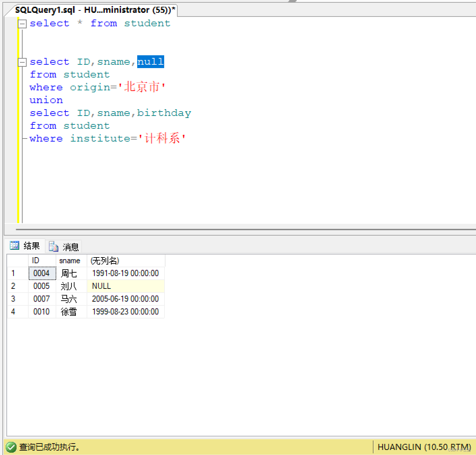Viewport: 476px width, 455px height.
Task: Click the 1999-08-23 00:00:00 date cell
Action: pyautogui.click(x=126, y=312)
